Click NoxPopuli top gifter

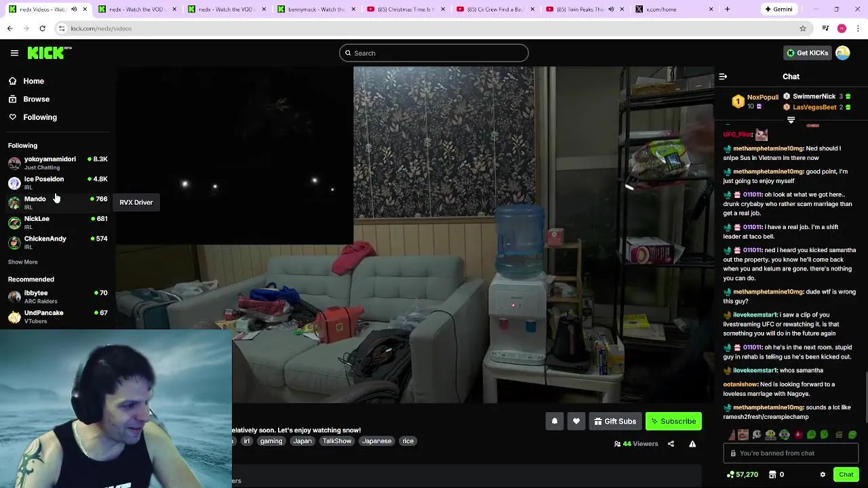[762, 97]
